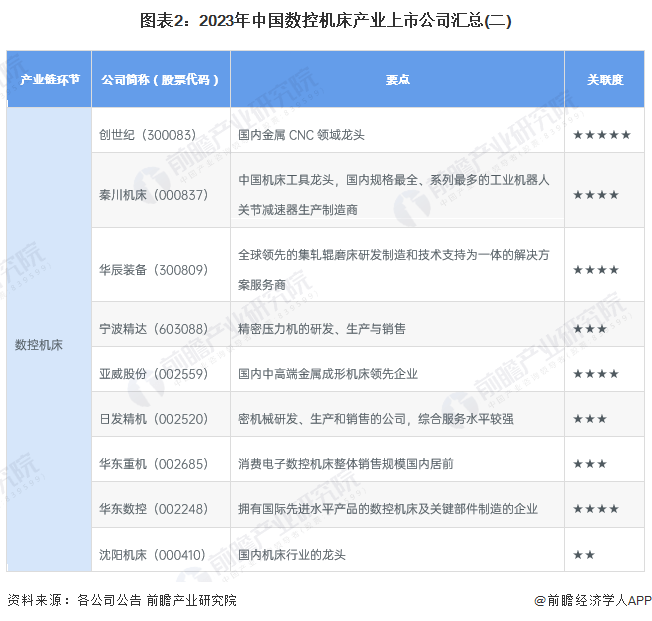
Task: Click the text 国内中高端金属成形机床领先企业
Action: pos(328,374)
